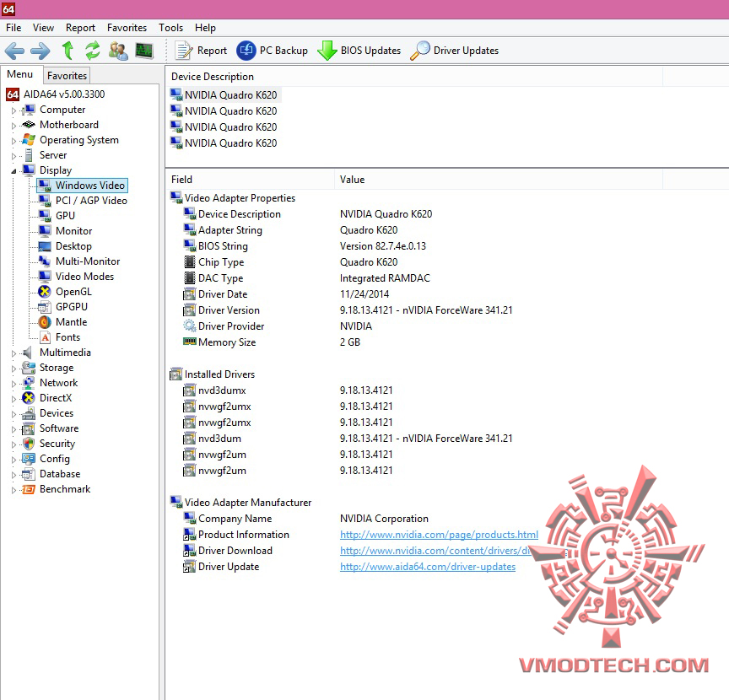Click the green system monitor toolbar icon
729x700 pixels.
coord(144,51)
